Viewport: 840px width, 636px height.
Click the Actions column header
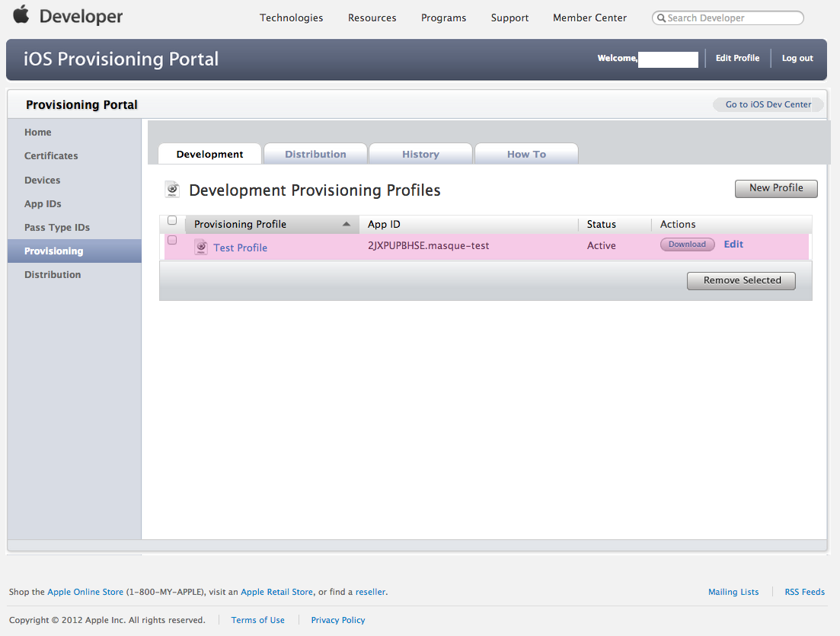[731, 224]
